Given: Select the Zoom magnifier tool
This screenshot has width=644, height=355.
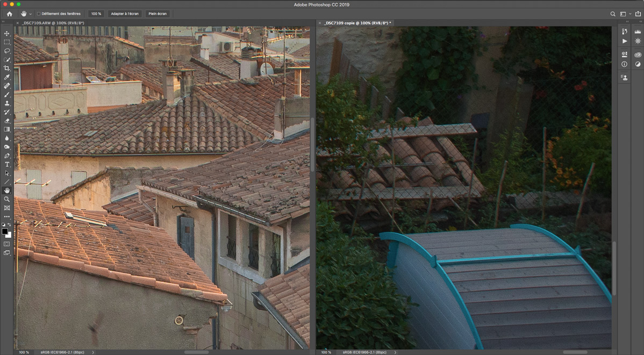Looking at the screenshot, I should coord(7,199).
